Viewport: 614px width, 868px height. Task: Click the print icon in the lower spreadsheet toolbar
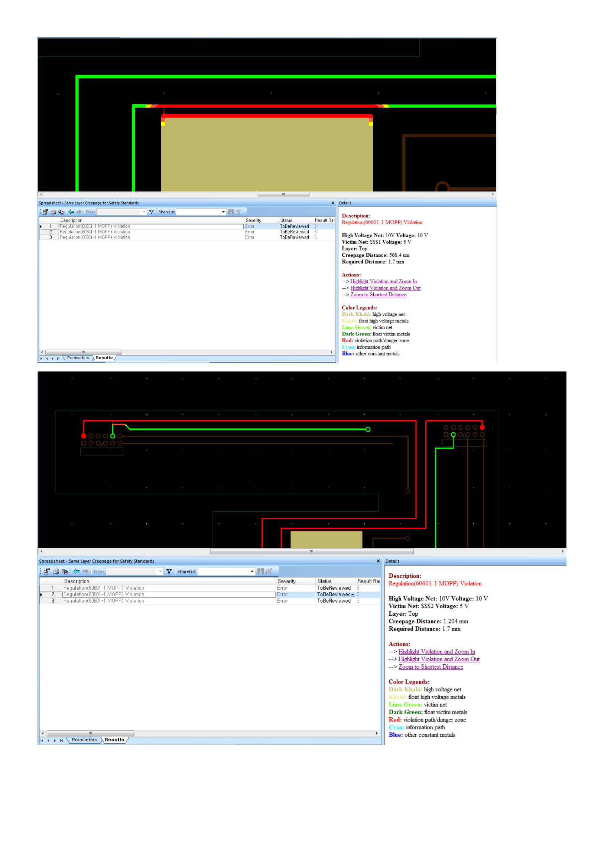[56, 571]
